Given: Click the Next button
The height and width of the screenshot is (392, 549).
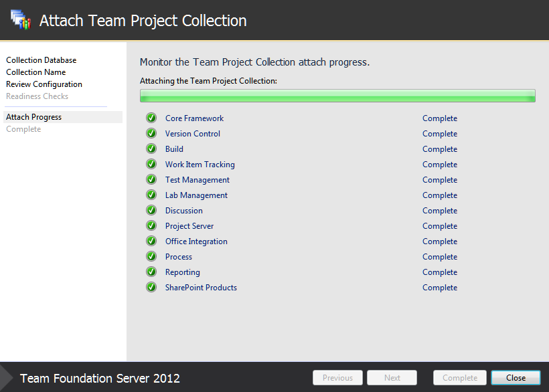Looking at the screenshot, I should pyautogui.click(x=392, y=378).
